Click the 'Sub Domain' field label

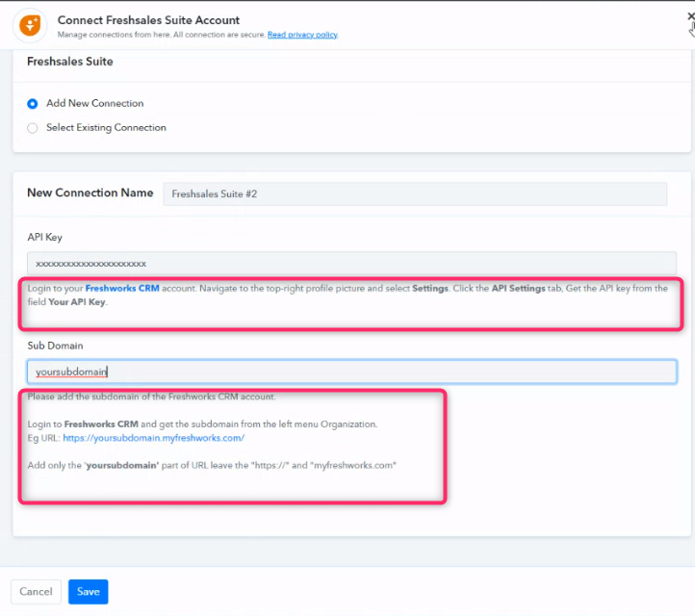[x=55, y=346]
